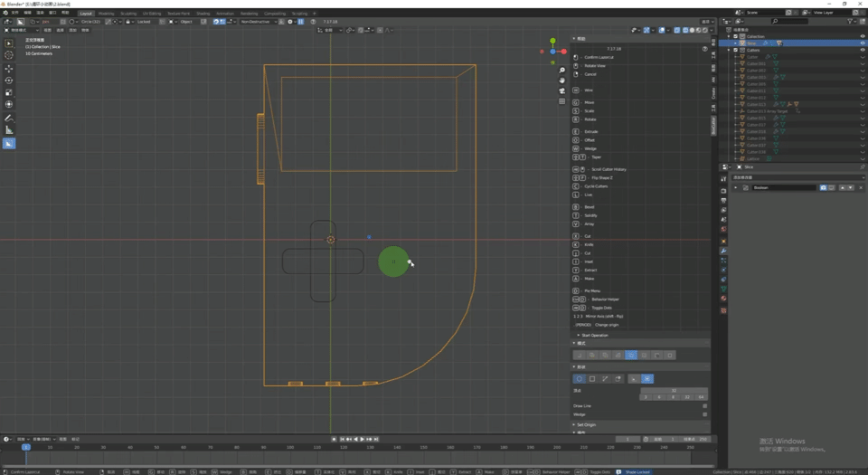Select the Cursor tool
This screenshot has width=868, height=475.
pos(9,55)
